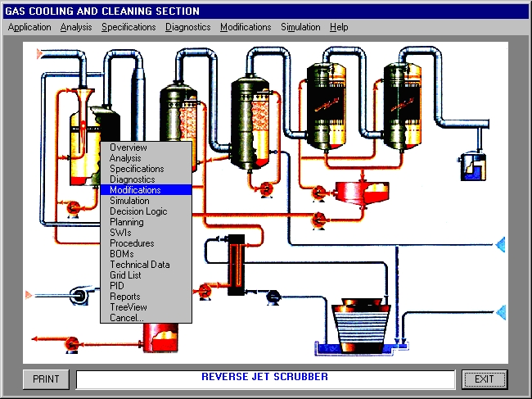Select the red tank below popup menu
Screen dimensions: 532x399
160,338
